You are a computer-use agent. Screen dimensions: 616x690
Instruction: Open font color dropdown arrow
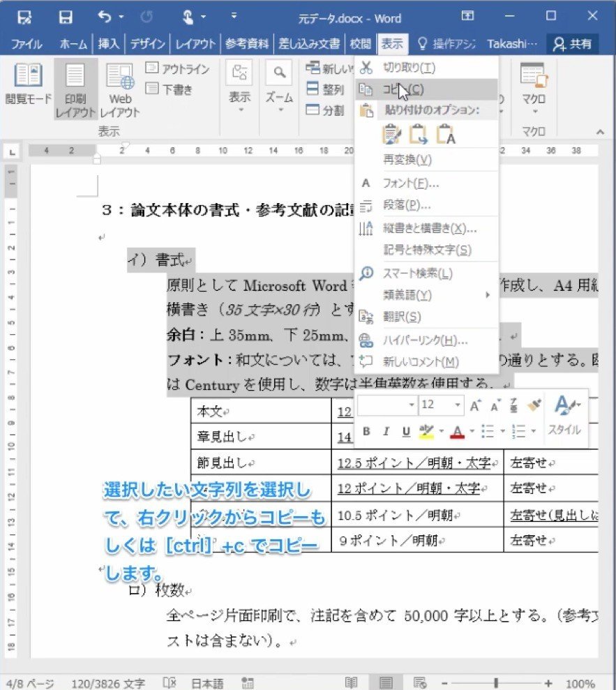pyautogui.click(x=472, y=431)
